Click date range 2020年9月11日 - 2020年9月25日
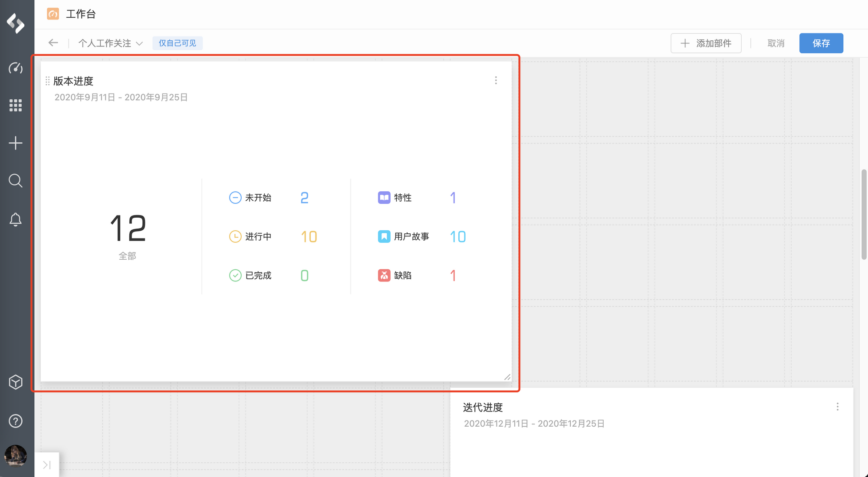This screenshot has height=477, width=868. pyautogui.click(x=121, y=97)
